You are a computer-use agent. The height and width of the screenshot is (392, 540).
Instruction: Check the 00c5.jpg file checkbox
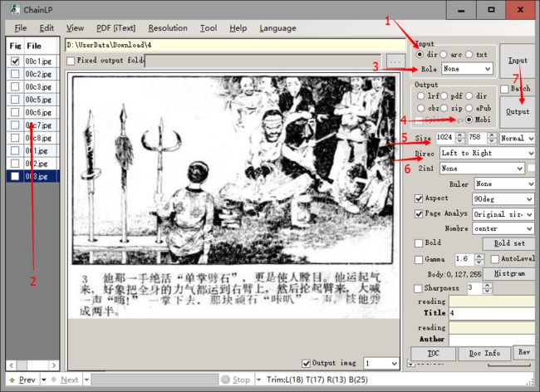tap(15, 100)
